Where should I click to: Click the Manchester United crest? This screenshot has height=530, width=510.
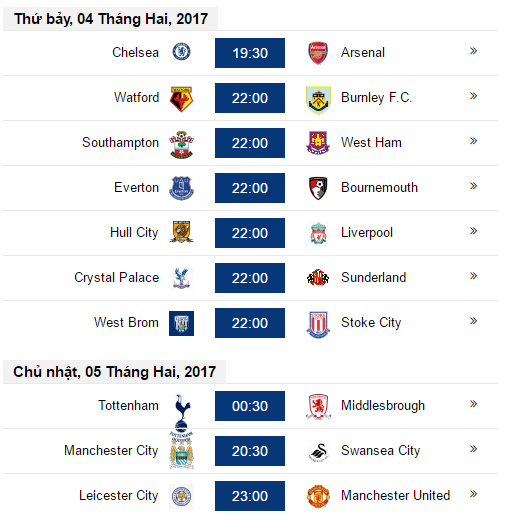point(318,496)
